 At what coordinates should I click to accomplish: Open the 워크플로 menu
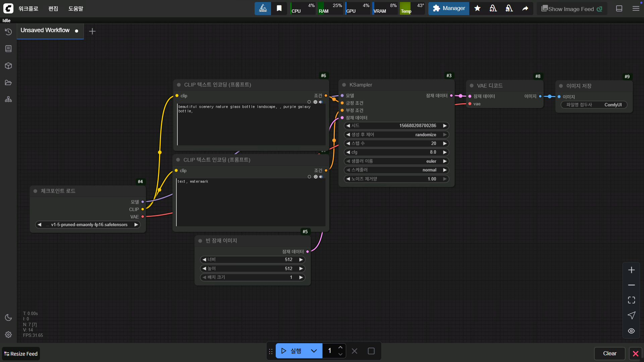point(28,8)
